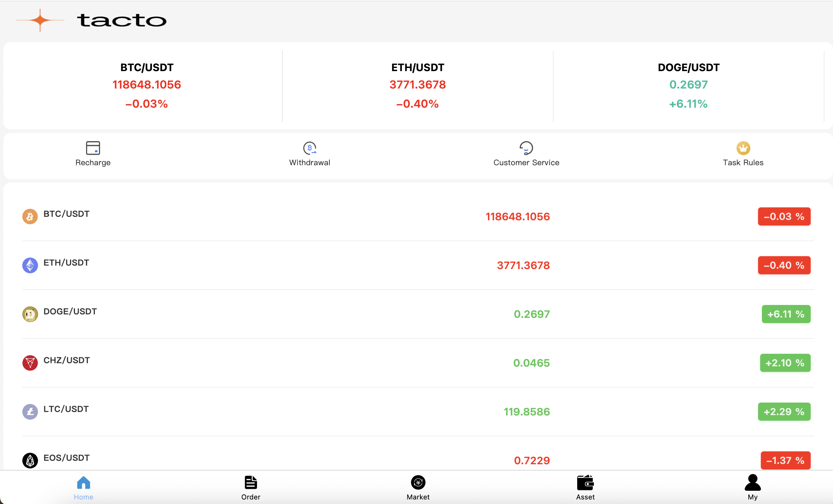Select the Litecoin coin icon

tap(30, 412)
